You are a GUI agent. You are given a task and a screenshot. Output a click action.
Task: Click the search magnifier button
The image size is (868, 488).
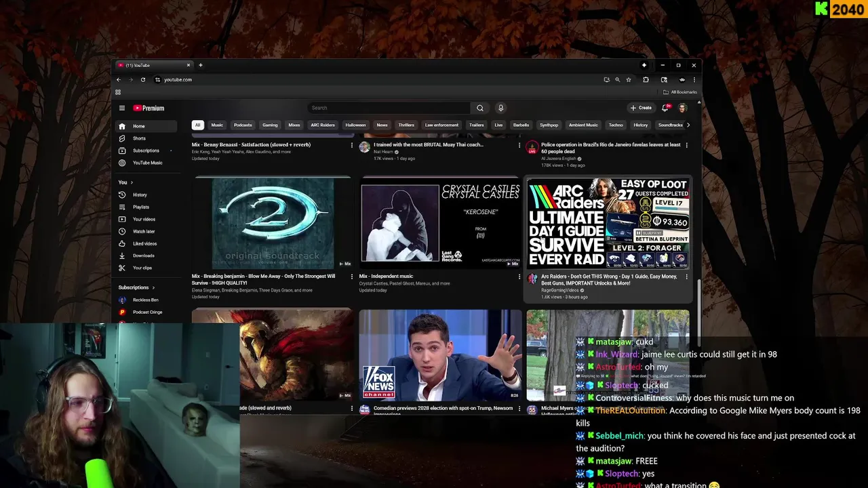click(480, 108)
